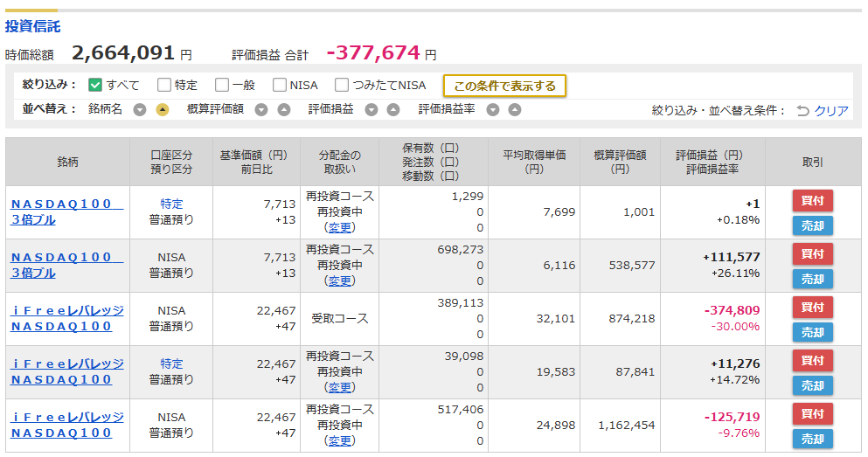Check the 特定 filter checkbox
868x457 pixels.
(x=163, y=85)
